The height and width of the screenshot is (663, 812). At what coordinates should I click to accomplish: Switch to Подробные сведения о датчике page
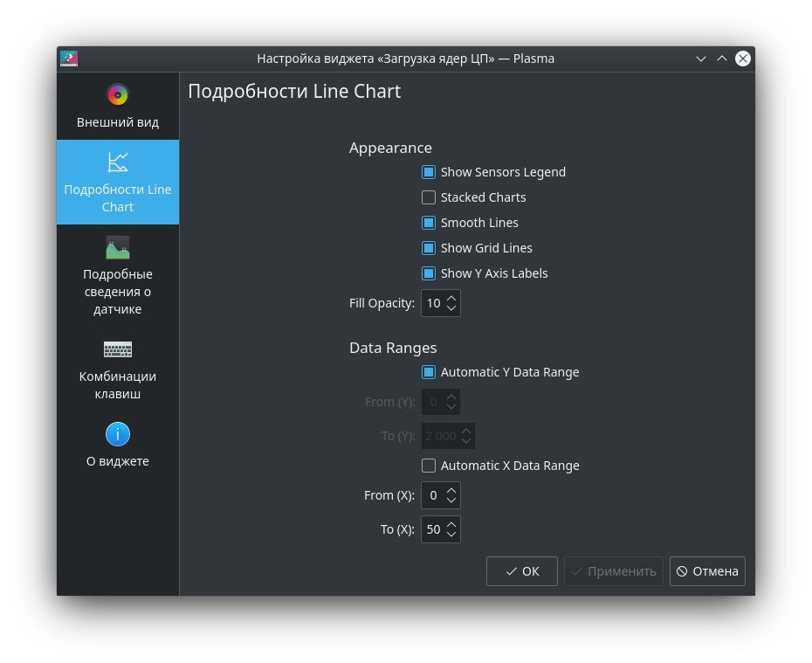click(118, 275)
